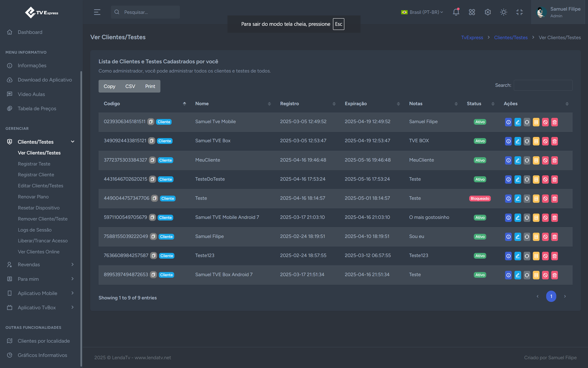Open the Samuel Filipe Admin profile menu
Viewport: 588px width, 368px height.
tap(558, 12)
